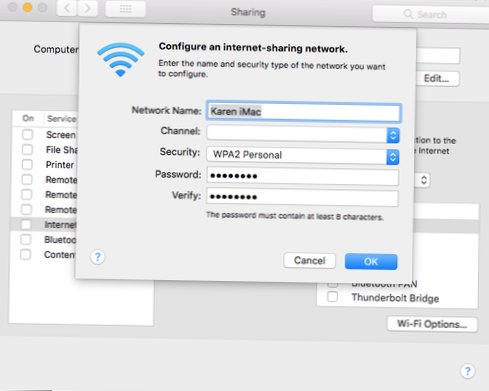
Task: Select the Printer service row
Action: 45,165
